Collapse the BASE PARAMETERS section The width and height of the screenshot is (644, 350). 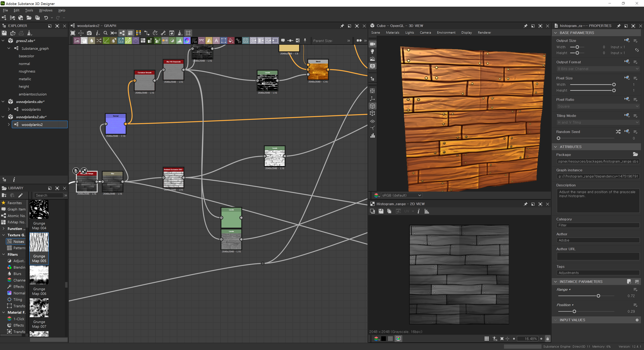[555, 33]
